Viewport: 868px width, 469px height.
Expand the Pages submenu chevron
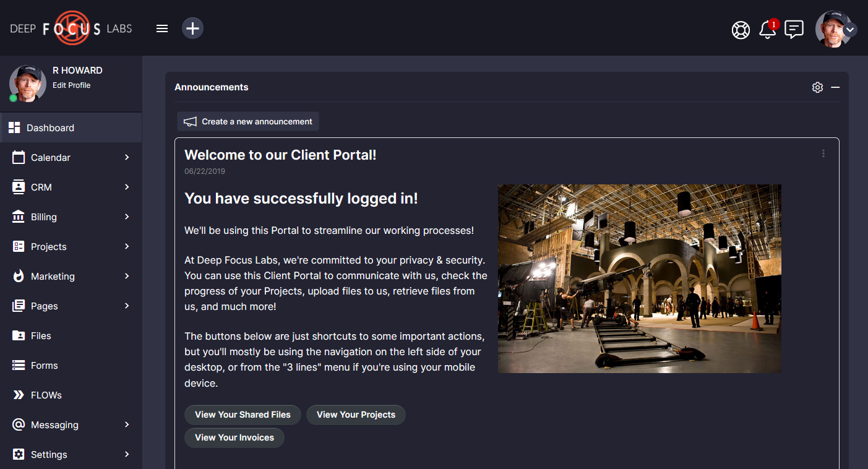tap(127, 306)
